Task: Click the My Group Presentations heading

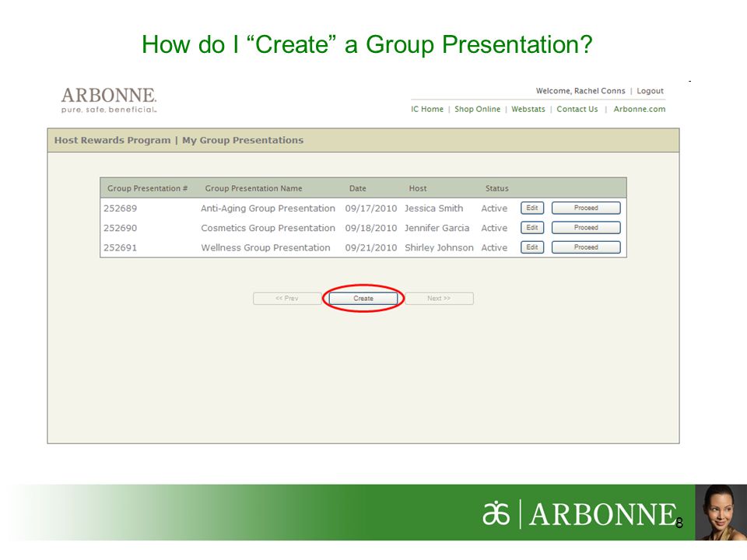Action: click(243, 140)
